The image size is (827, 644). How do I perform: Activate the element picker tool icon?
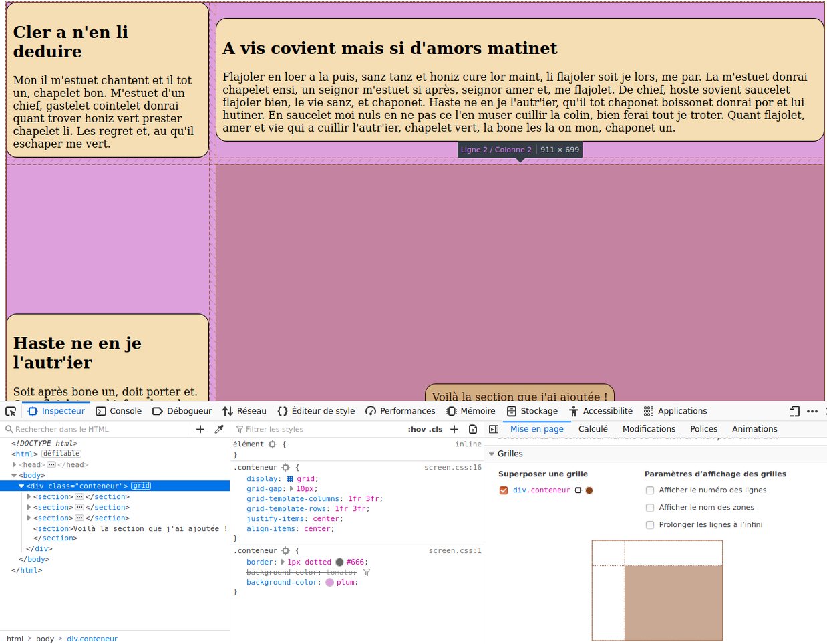click(x=11, y=412)
